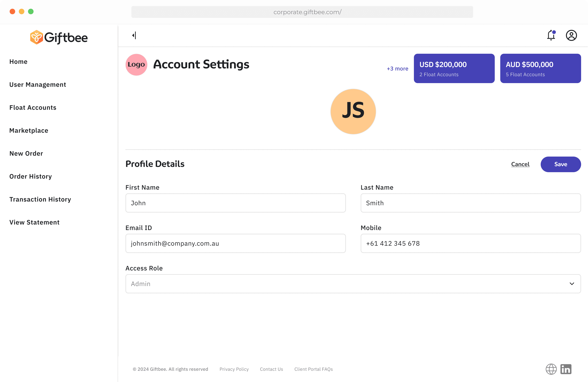
Task: Show +3 more currency balances
Action: tap(397, 69)
